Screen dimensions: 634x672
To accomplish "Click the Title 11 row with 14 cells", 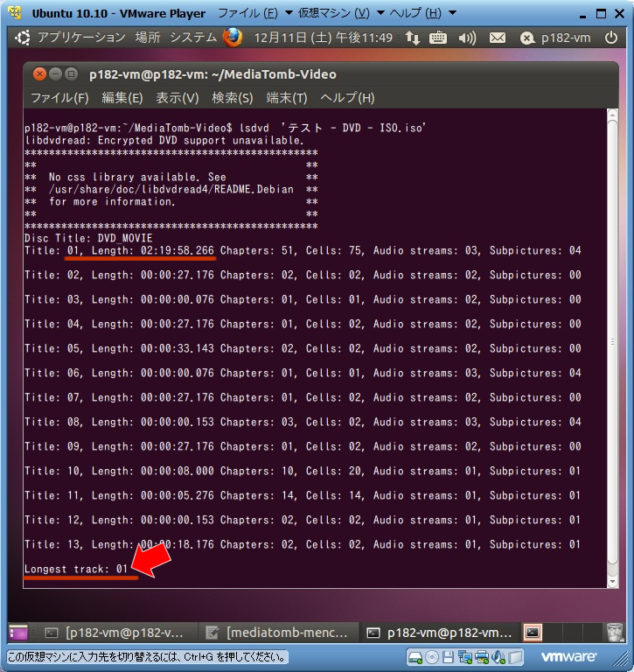I will click(303, 495).
